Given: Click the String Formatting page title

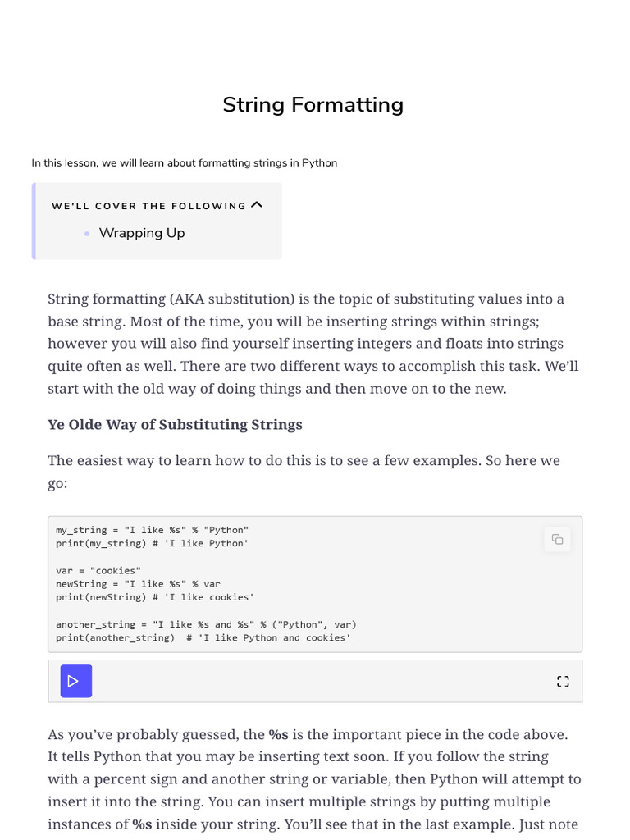Looking at the screenshot, I should pyautogui.click(x=313, y=105).
